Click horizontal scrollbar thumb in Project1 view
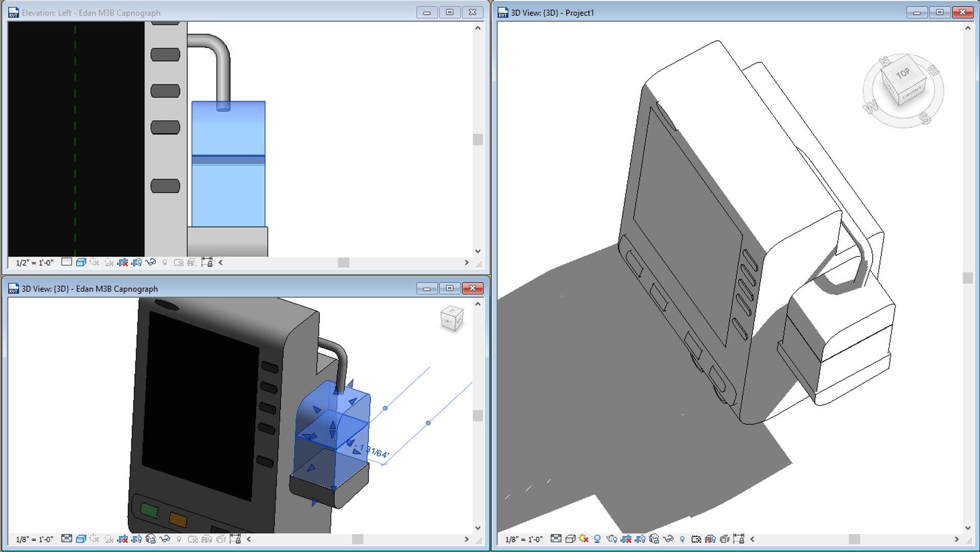Screen dimensions: 980x552 [854, 539]
